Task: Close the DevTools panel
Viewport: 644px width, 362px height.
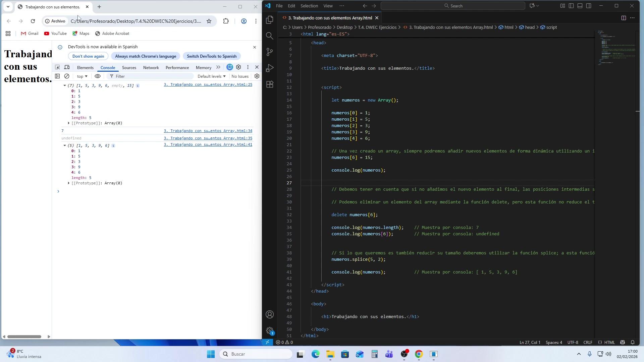Action: (257, 67)
